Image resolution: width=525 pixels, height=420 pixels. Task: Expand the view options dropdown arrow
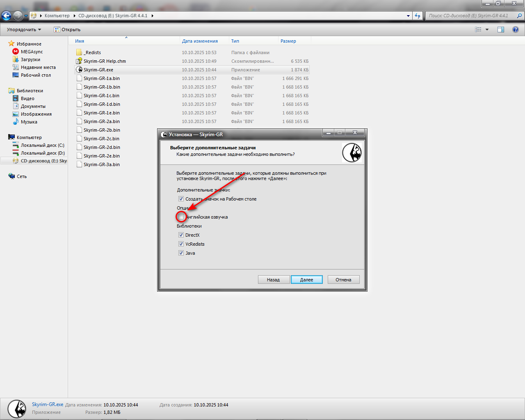click(x=487, y=30)
